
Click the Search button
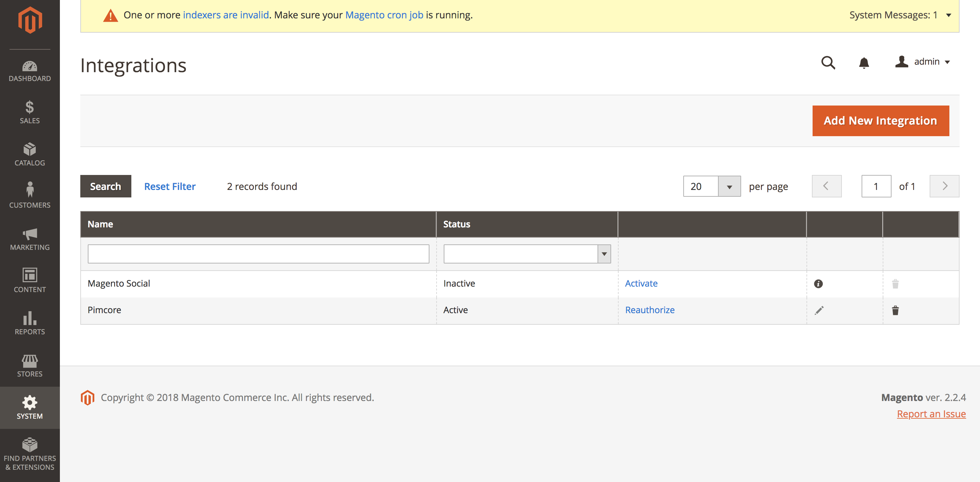(x=105, y=187)
